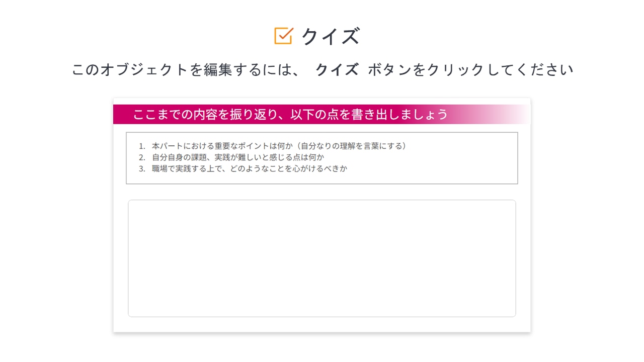Click the banner phrase 以下の点を書き出しましょう
The image size is (644, 362).
(x=369, y=115)
